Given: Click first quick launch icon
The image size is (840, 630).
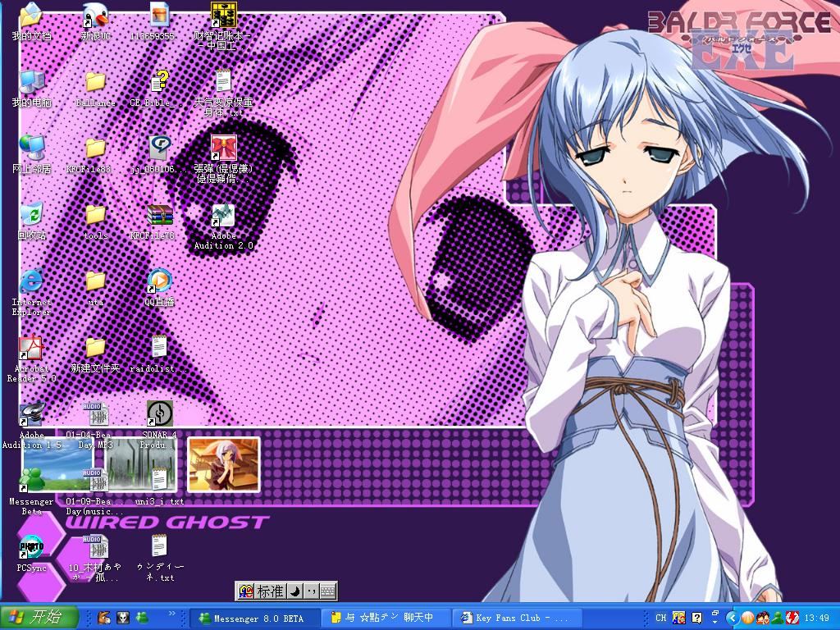Looking at the screenshot, I should click(x=104, y=618).
